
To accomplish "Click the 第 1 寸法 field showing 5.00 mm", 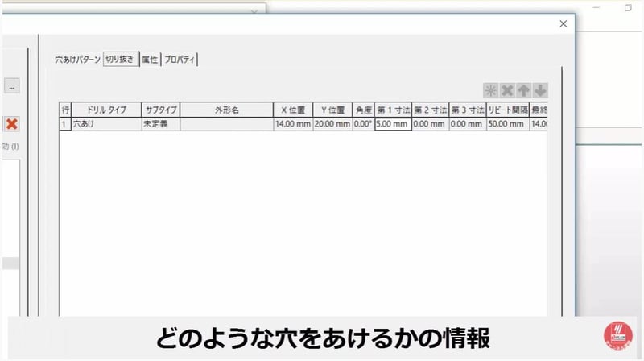I will (393, 124).
